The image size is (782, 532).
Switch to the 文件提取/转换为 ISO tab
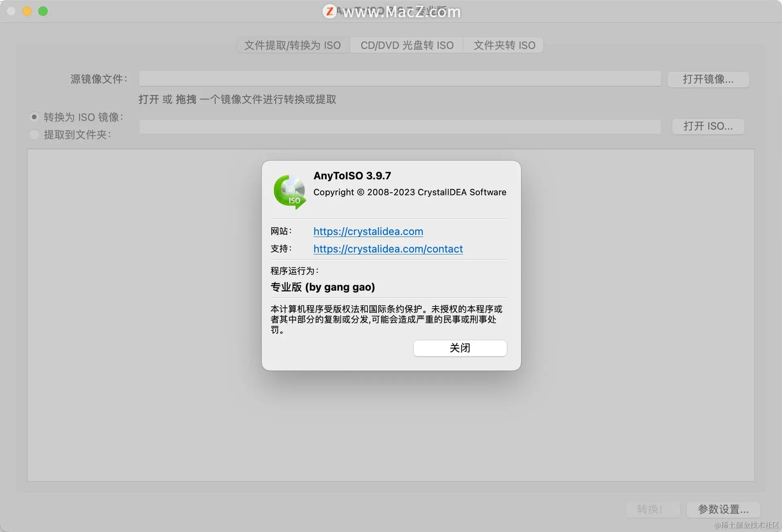pos(292,45)
